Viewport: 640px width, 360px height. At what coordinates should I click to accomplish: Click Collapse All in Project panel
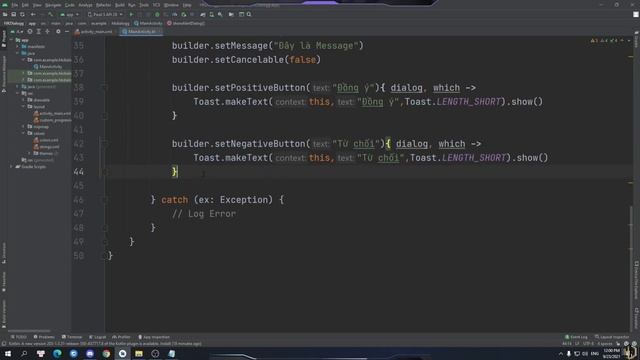point(47,31)
